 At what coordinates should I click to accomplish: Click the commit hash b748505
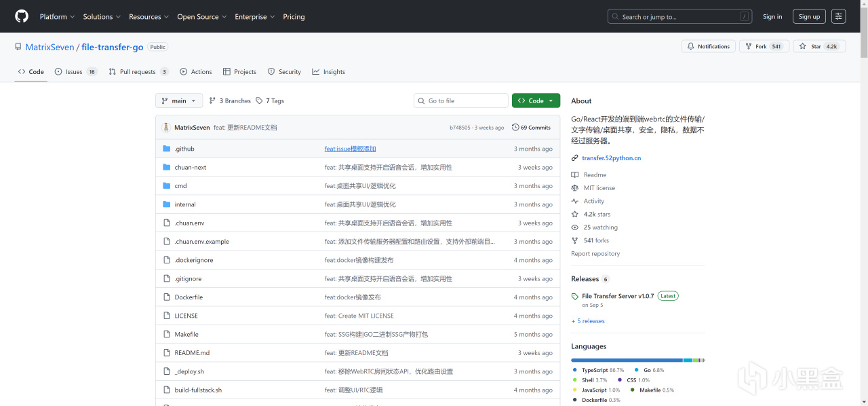click(460, 128)
